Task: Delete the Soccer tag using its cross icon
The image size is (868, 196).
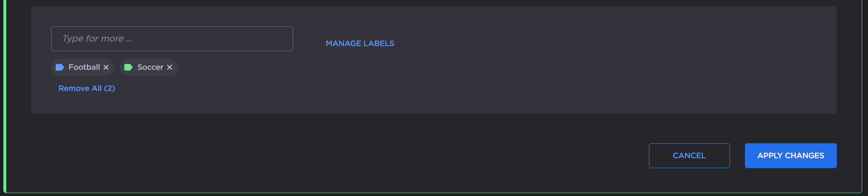Action: tap(170, 67)
